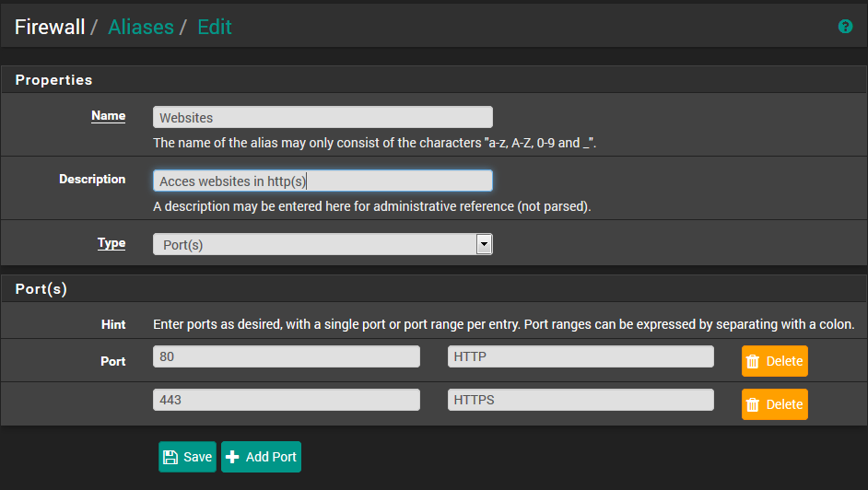Click the arrow on the Type combo box
Screen dimensions: 868x490
pyautogui.click(x=484, y=244)
